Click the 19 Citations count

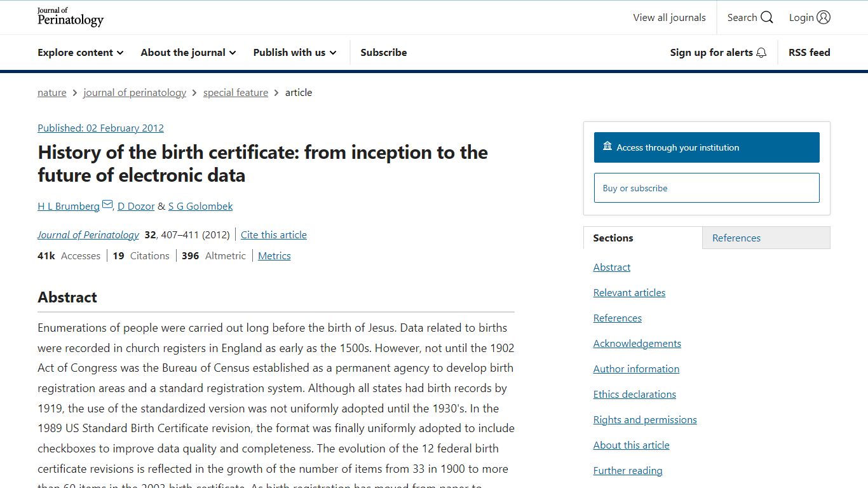141,256
